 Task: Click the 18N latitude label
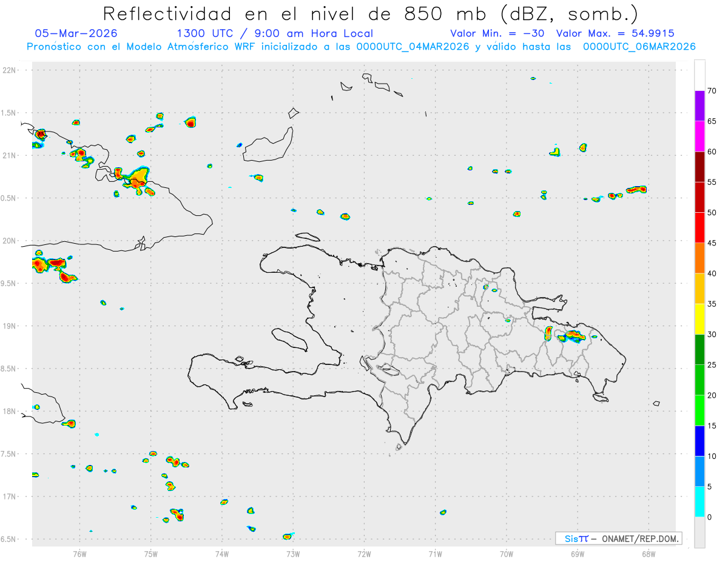click(x=10, y=411)
